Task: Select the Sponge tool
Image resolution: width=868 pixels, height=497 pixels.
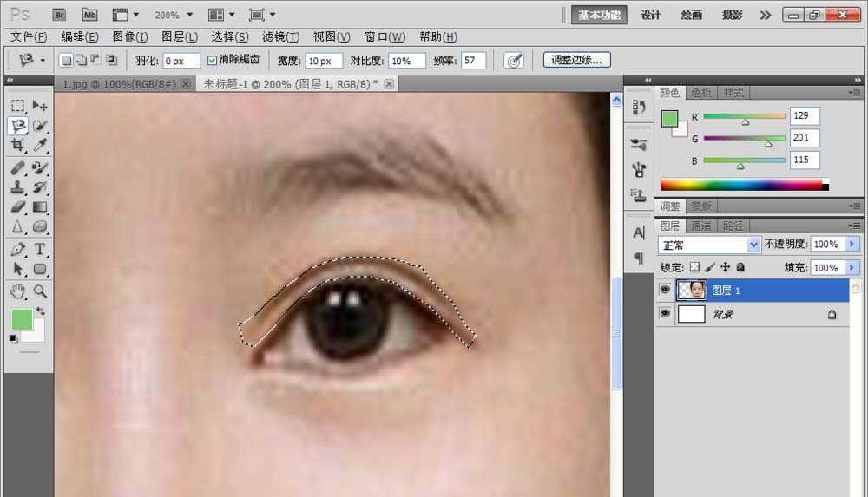Action: [x=39, y=226]
